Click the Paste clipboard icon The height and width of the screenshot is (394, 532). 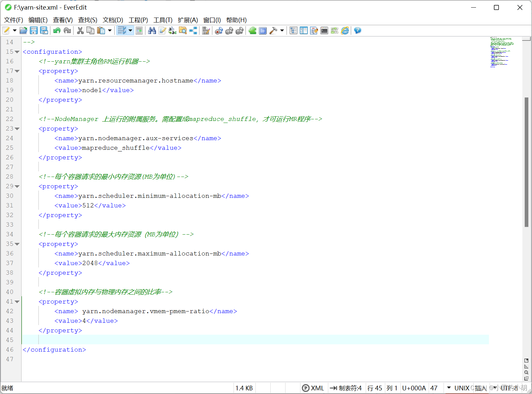coord(101,30)
